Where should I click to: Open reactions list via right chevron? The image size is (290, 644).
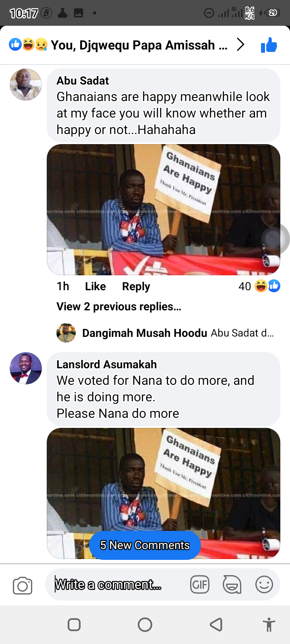point(240,45)
